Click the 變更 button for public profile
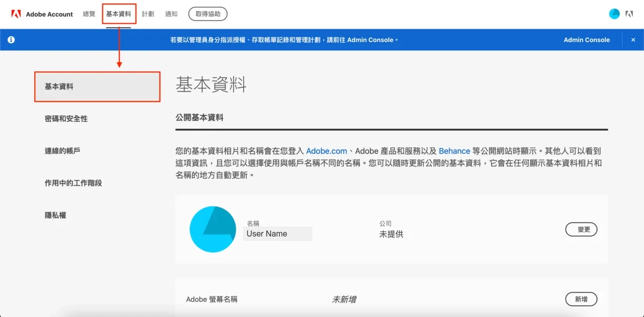The image size is (644, 317). pos(581,229)
